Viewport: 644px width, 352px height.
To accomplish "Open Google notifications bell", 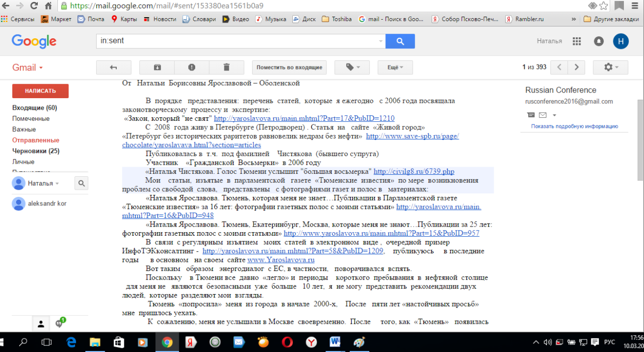I will pos(599,41).
